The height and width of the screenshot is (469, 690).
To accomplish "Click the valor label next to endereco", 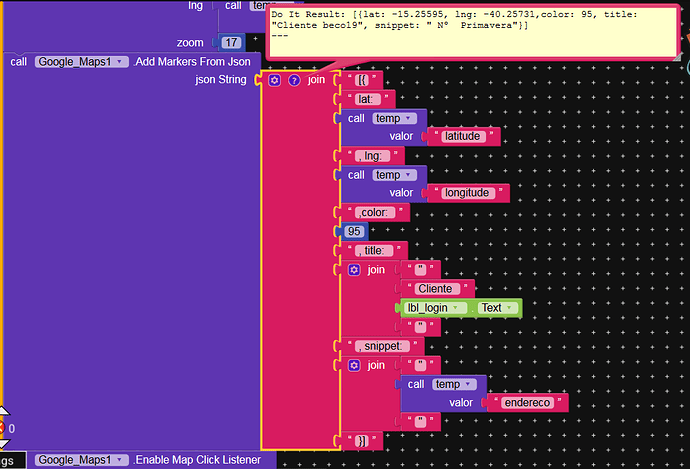I will (x=461, y=403).
